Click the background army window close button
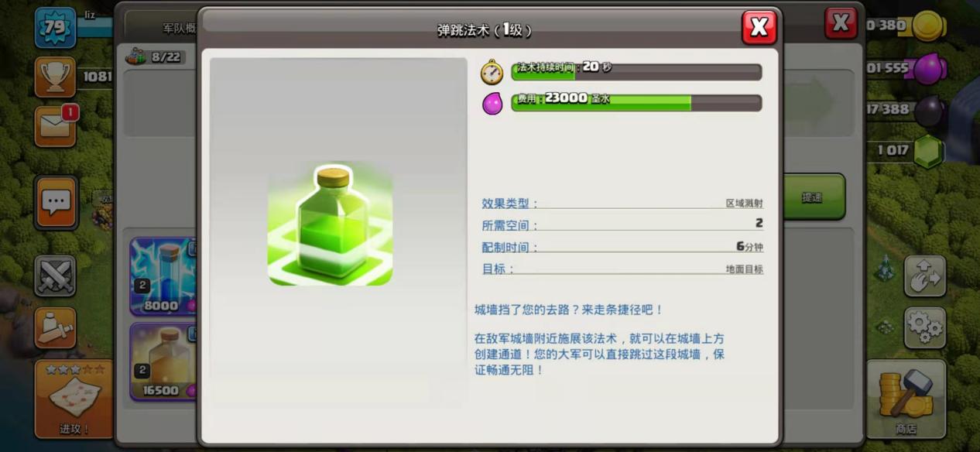Screen dimensions: 980x452 coord(841,22)
